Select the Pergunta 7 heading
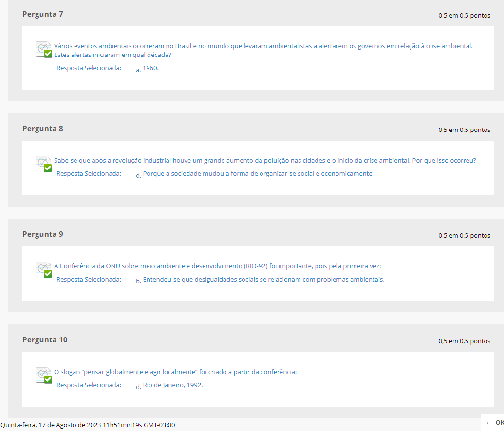504x432 pixels. pos(43,14)
